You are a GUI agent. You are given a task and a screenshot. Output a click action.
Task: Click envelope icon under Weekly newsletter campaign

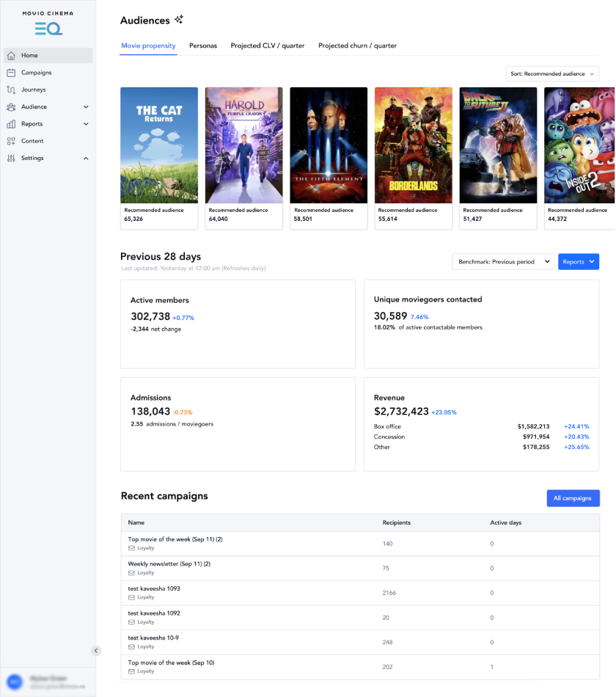tap(131, 573)
